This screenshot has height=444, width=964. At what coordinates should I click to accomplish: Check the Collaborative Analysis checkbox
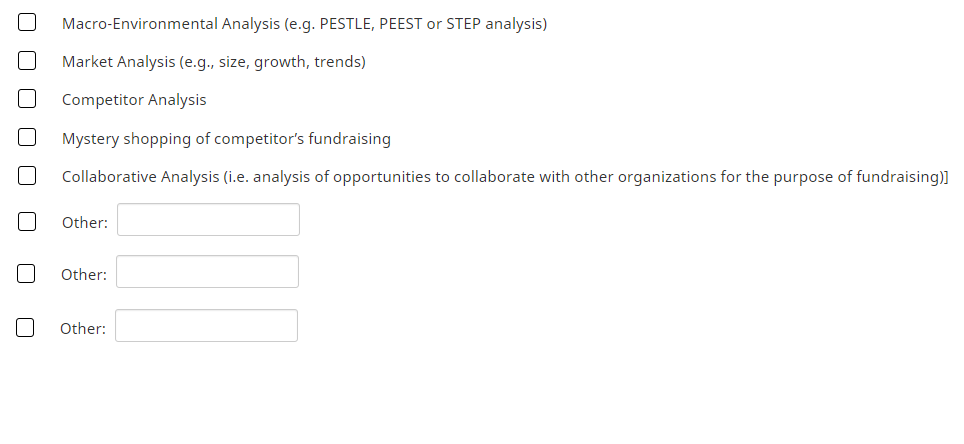click(x=27, y=176)
